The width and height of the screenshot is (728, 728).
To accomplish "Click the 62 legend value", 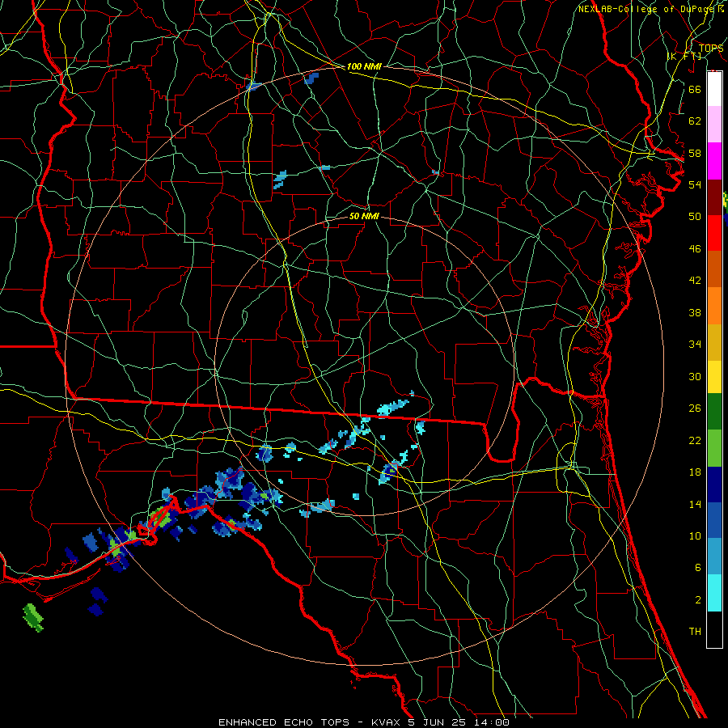I will [695, 121].
